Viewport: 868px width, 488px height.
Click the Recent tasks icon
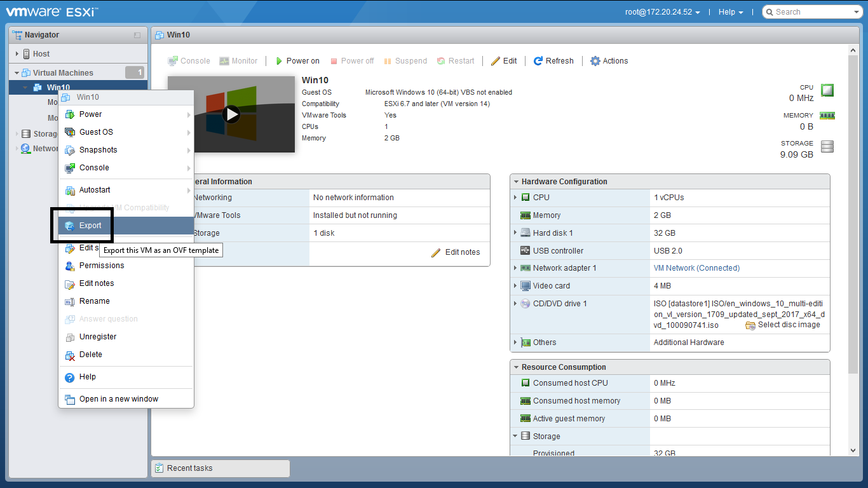tap(159, 468)
